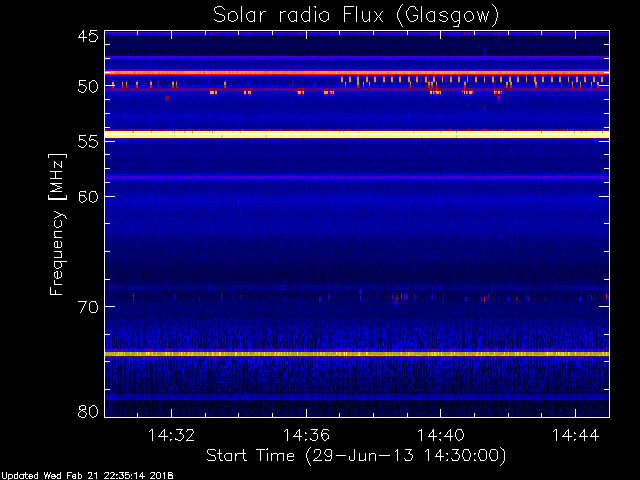Click the 14:40 time tick label
Viewport: 640px width, 480px height.
coord(440,435)
